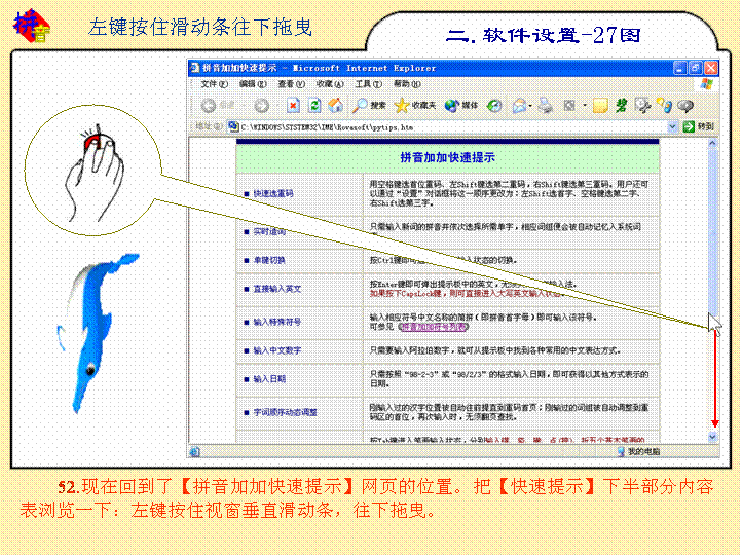Open the File (文件) menu
The image size is (740, 555).
click(x=214, y=84)
